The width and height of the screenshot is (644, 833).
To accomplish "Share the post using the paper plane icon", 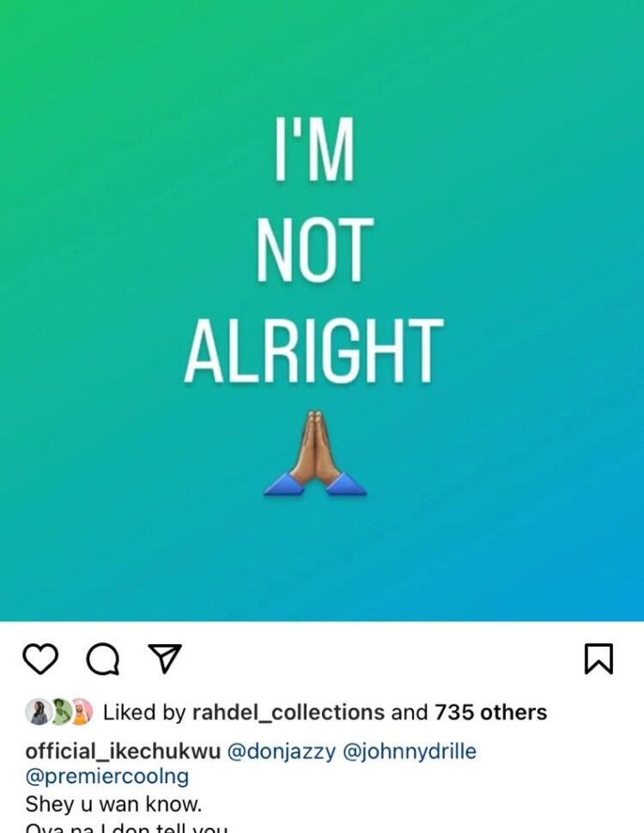I will (x=165, y=659).
